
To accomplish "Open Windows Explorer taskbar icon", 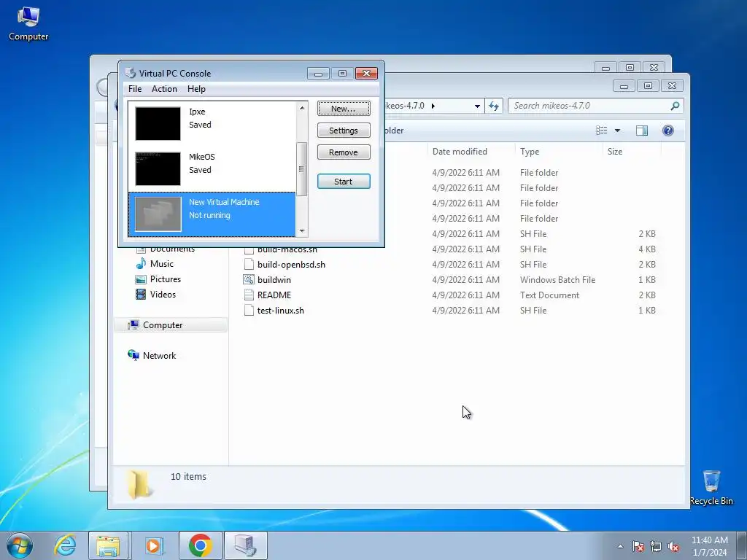I will point(108,545).
